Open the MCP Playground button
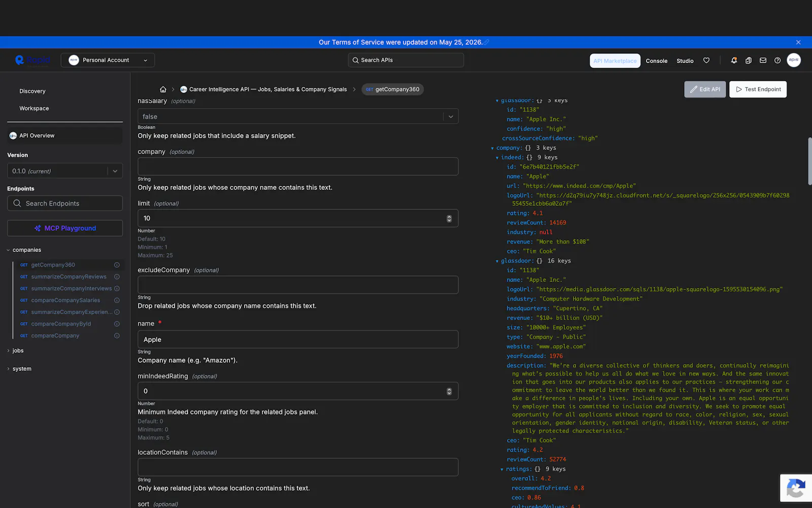This screenshot has height=508, width=812. (x=65, y=228)
